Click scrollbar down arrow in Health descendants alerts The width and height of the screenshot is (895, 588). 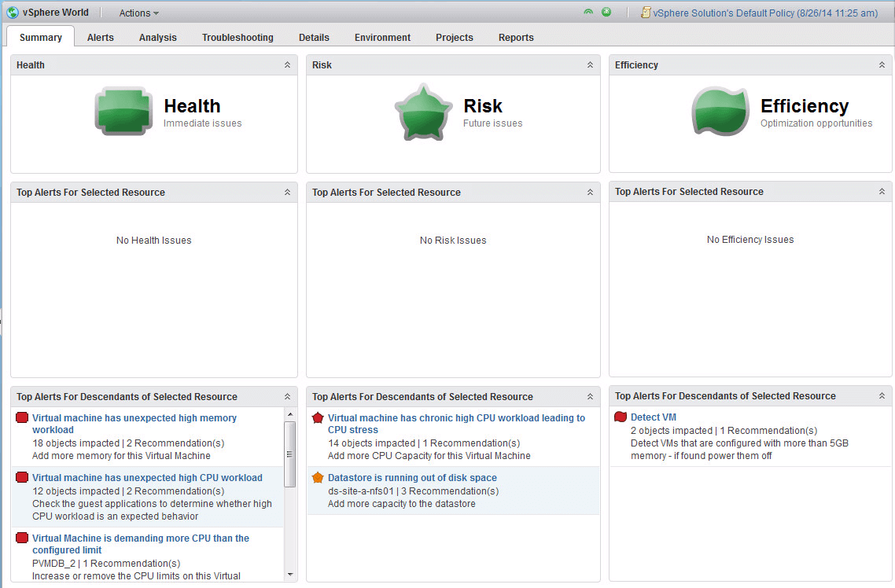(x=289, y=575)
